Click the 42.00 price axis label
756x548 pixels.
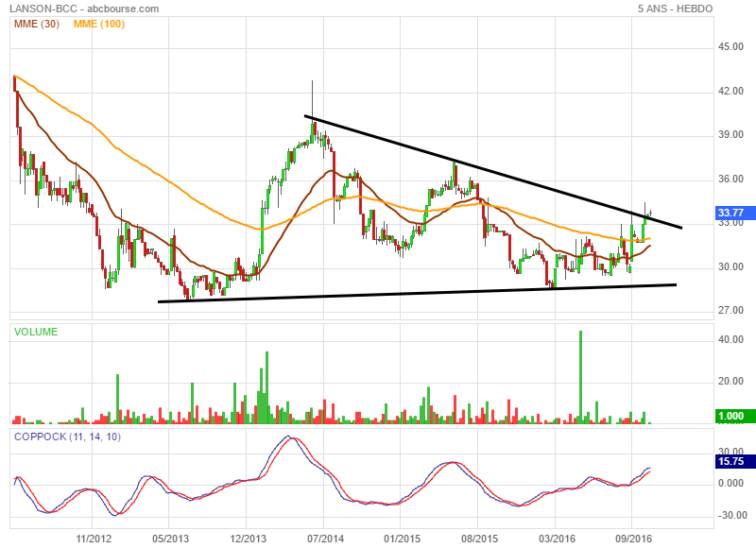pos(730,91)
